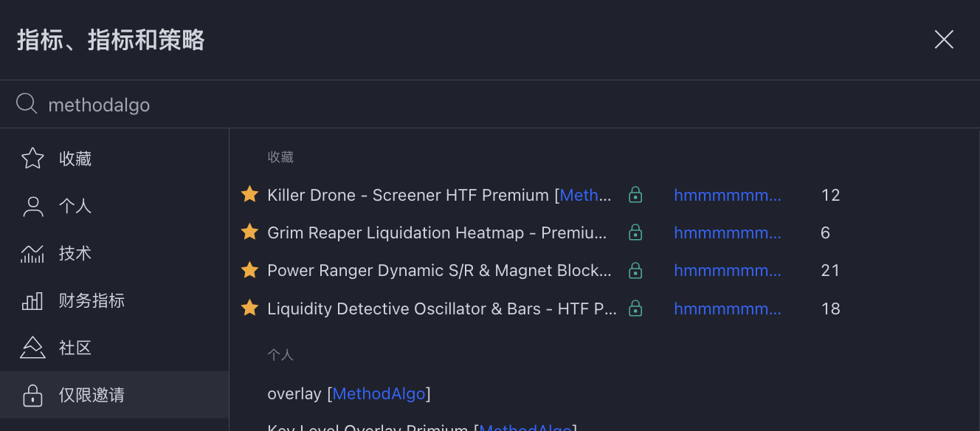This screenshot has width=980, height=431.
Task: Unfavorite the Killer Drone Screener indicator star
Action: (x=250, y=195)
